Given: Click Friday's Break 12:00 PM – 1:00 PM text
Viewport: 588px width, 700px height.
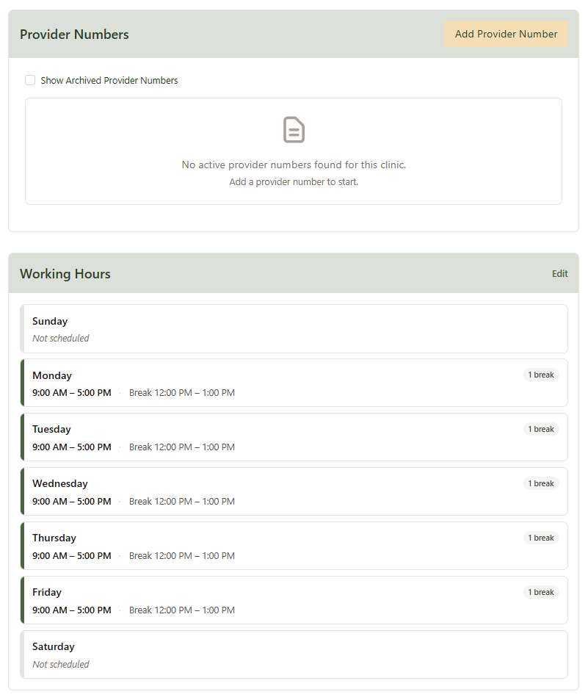Looking at the screenshot, I should click(182, 610).
